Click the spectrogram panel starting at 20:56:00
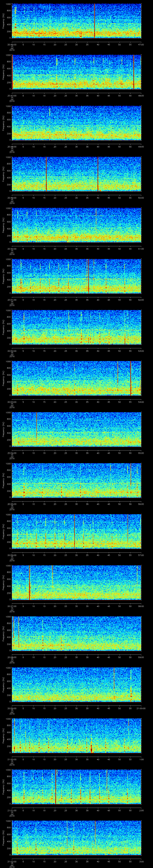This screenshot has height=868, width=153. click(x=77, y=531)
